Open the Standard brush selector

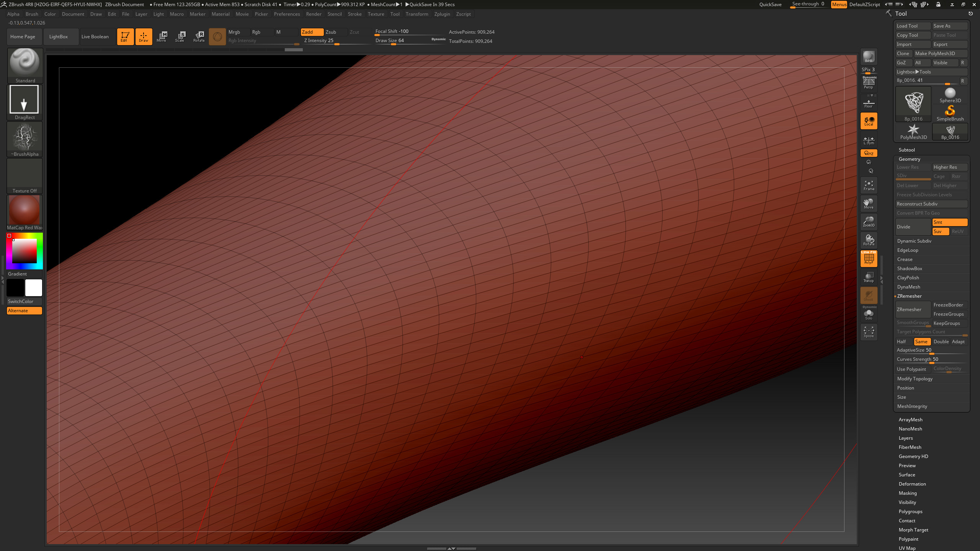point(25,65)
